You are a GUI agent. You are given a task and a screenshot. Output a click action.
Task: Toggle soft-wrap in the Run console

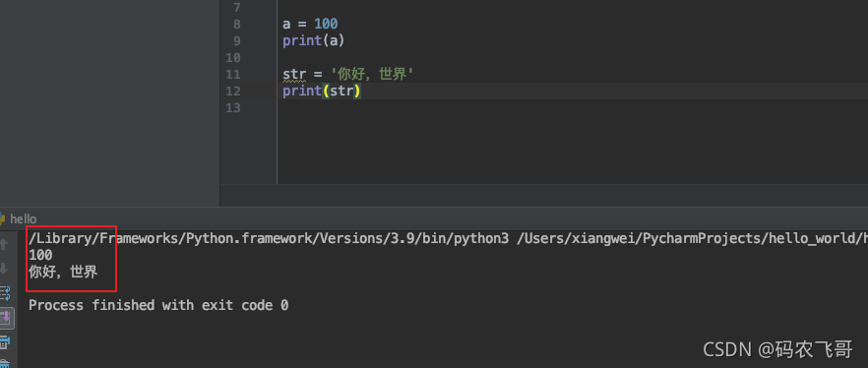[x=4, y=293]
